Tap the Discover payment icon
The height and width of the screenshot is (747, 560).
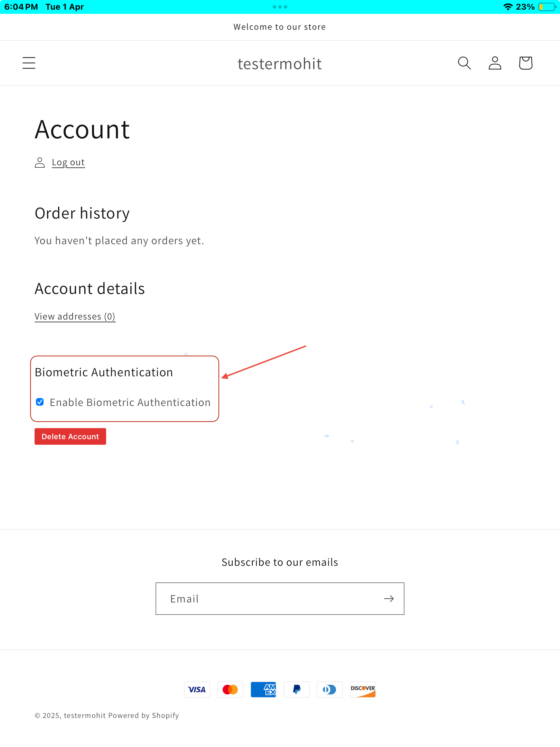pos(363,690)
